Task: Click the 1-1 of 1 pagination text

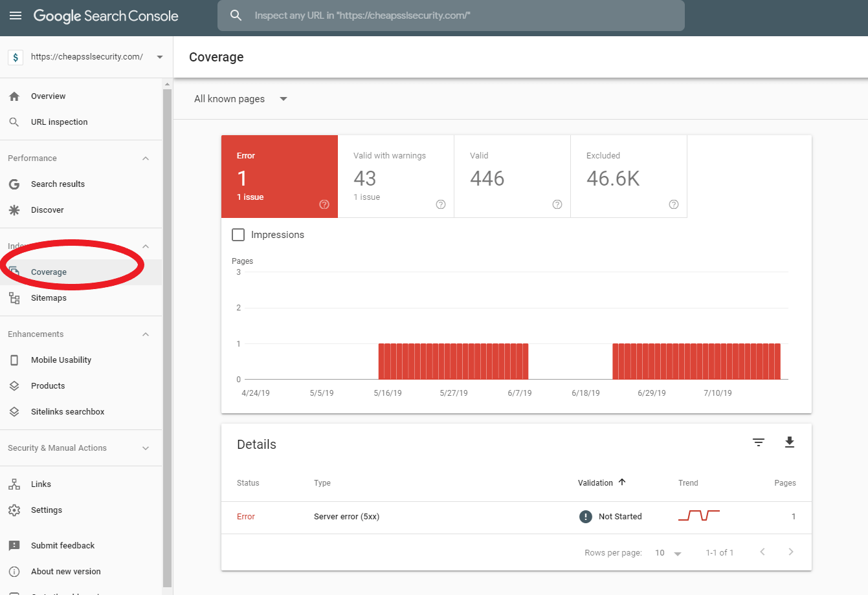Action: point(720,553)
